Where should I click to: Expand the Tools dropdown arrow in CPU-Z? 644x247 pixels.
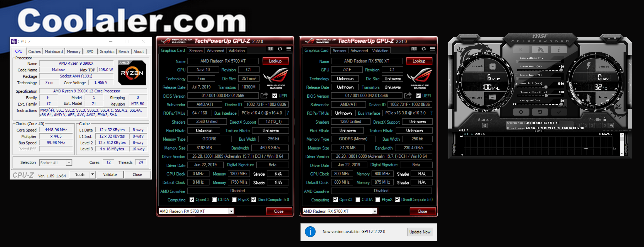click(x=93, y=175)
